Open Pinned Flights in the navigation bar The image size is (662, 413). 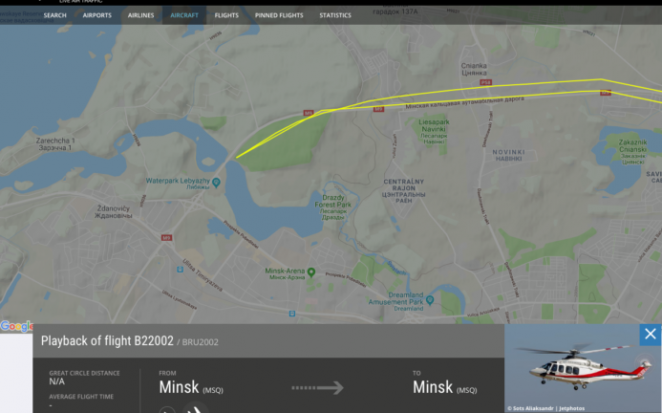pos(279,15)
